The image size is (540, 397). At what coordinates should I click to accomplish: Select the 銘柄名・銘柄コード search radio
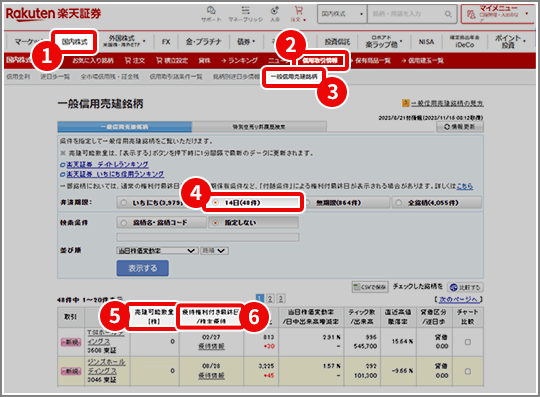click(124, 223)
